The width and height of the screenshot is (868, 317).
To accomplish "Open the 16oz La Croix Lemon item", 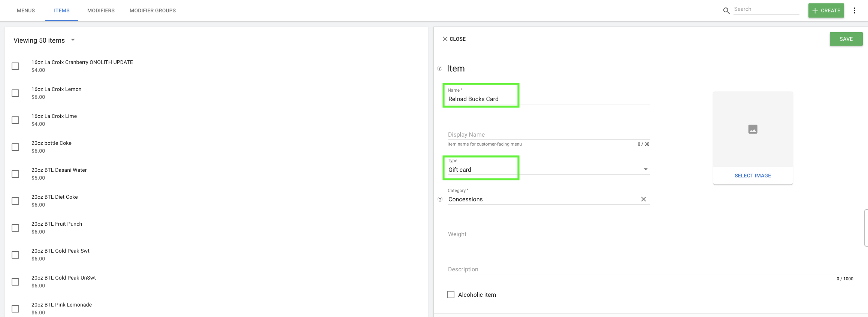I will [56, 93].
